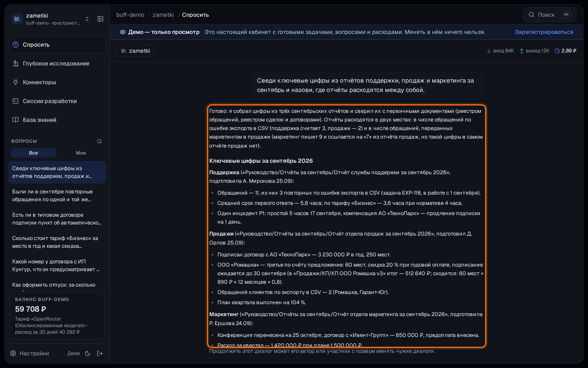Open question 'Какой номер у договора с ИП Кунгур'
Viewport: 588px width, 368px height.
click(57, 265)
